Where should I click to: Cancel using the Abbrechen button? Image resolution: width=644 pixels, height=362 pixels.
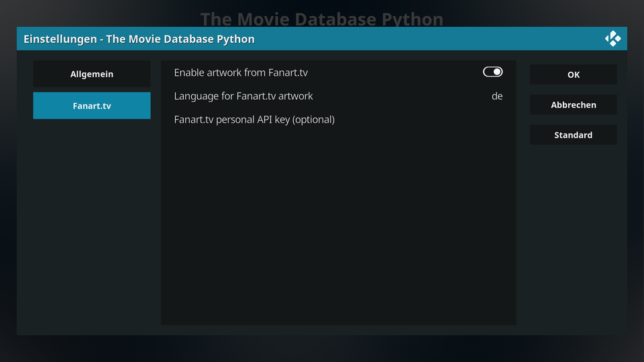574,105
